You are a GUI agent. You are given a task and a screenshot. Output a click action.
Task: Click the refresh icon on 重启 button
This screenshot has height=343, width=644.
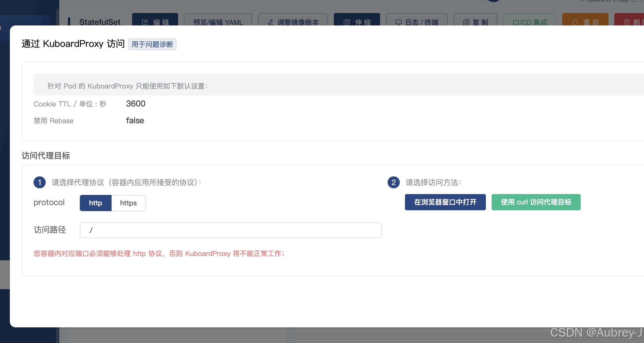pos(575,22)
